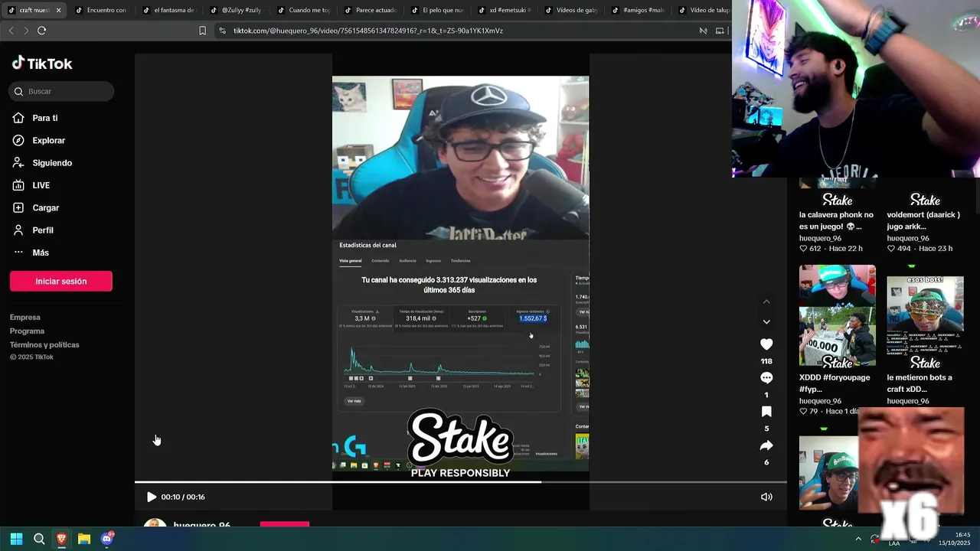Viewport: 980px width, 551px height.
Task: Like the video with the heart icon
Action: [766, 344]
